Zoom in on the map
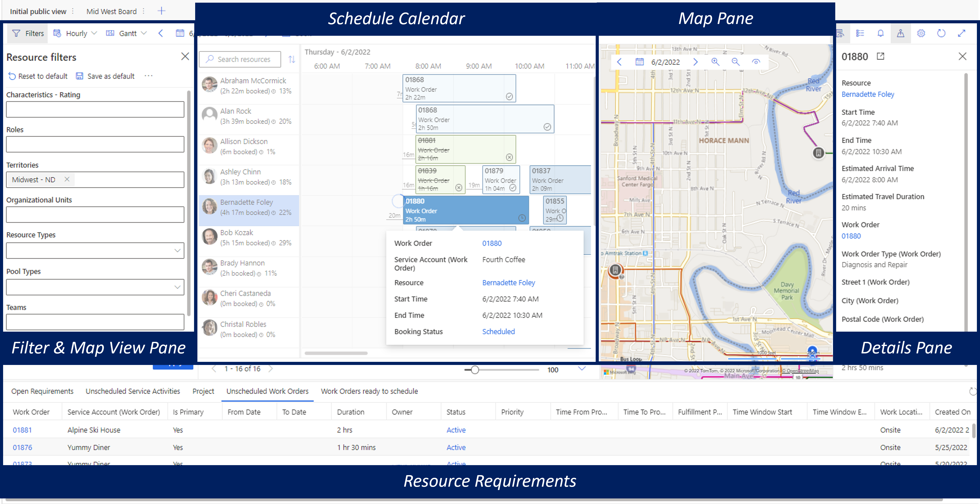The image size is (980, 504). pyautogui.click(x=715, y=62)
